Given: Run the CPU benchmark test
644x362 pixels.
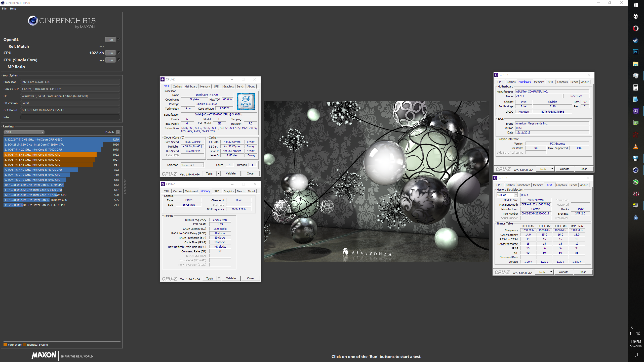Looking at the screenshot, I should pos(110,53).
